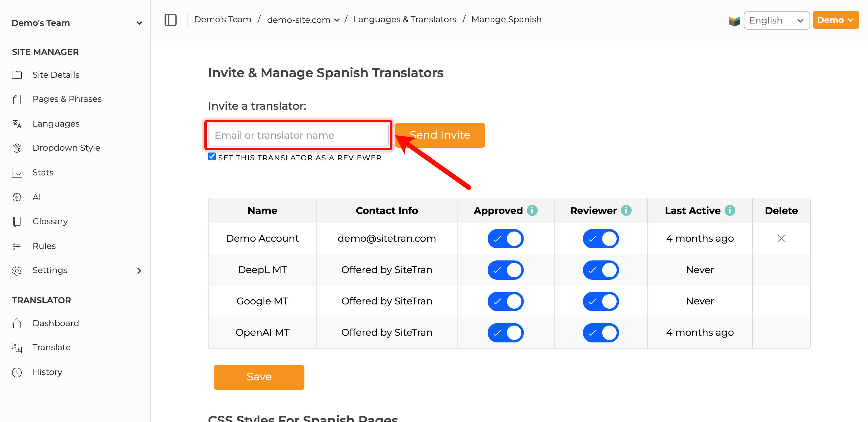The image size is (868, 422).
Task: Open the Demo's Team switcher dropdown
Action: coord(77,23)
